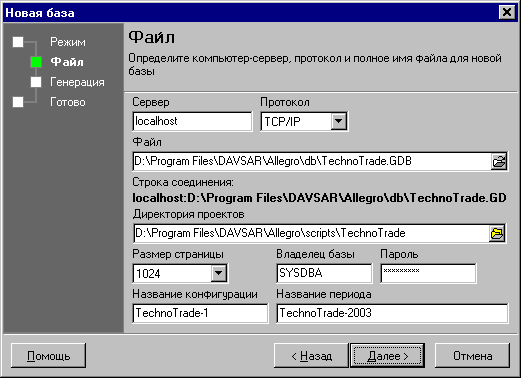Click the Пароль password field
This screenshot has width=521, height=378.
click(x=428, y=273)
